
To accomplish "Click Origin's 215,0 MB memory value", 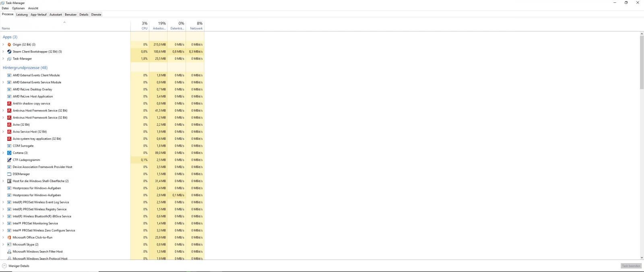I will 159,44.
